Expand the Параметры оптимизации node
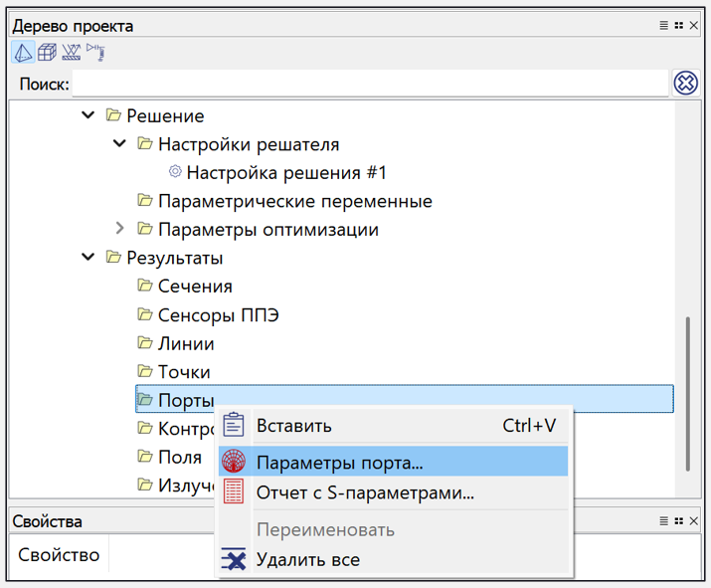 click(x=120, y=229)
